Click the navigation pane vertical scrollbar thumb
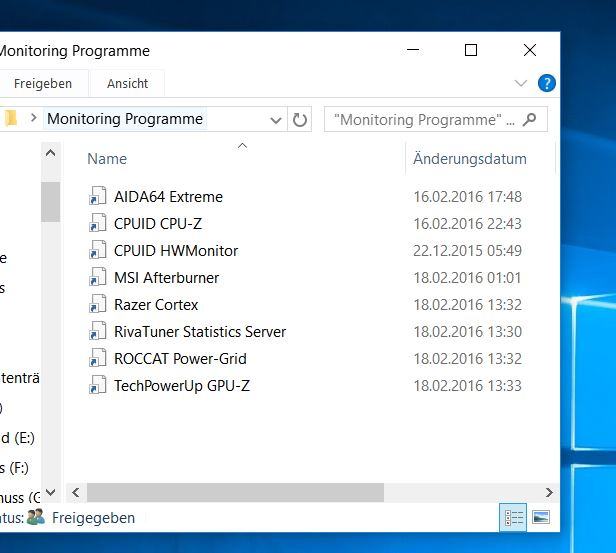The image size is (616, 553). [50, 202]
